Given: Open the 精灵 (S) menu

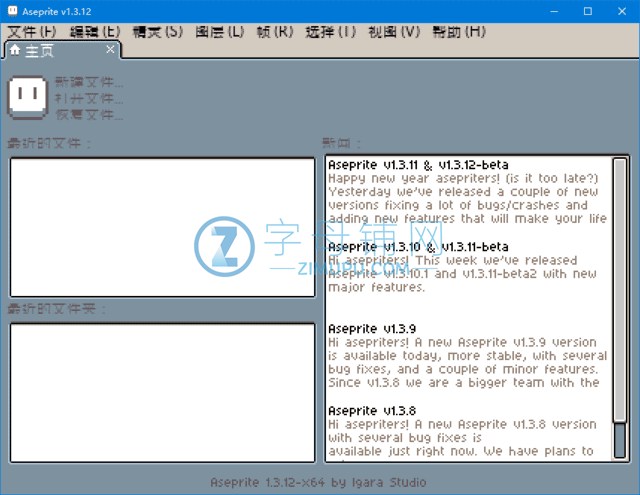Looking at the screenshot, I should [x=158, y=32].
